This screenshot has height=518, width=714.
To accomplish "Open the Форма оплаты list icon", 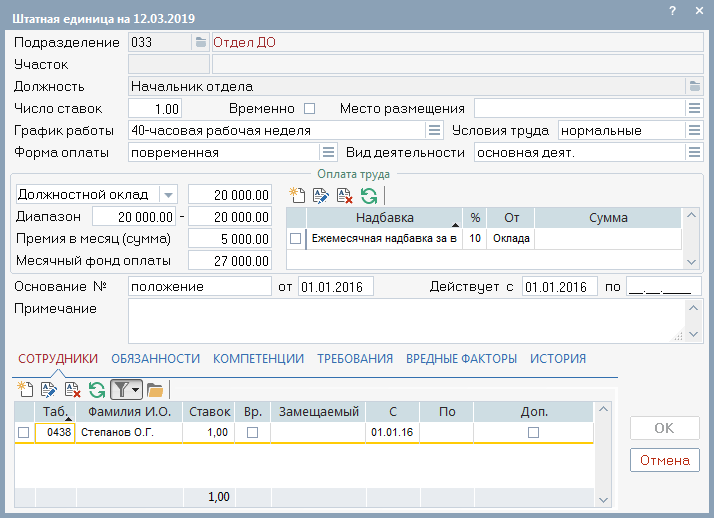I will (x=328, y=152).
